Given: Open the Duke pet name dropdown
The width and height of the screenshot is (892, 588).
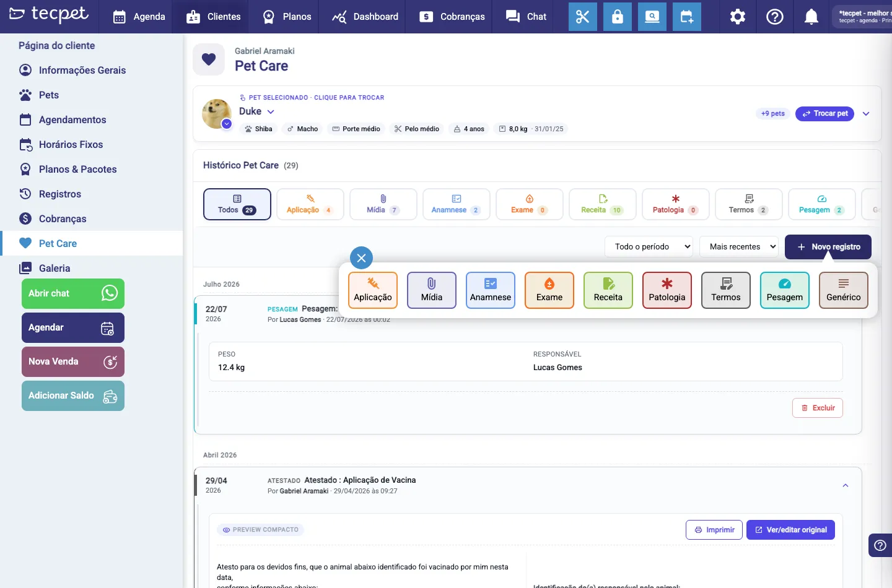Looking at the screenshot, I should click(x=256, y=111).
